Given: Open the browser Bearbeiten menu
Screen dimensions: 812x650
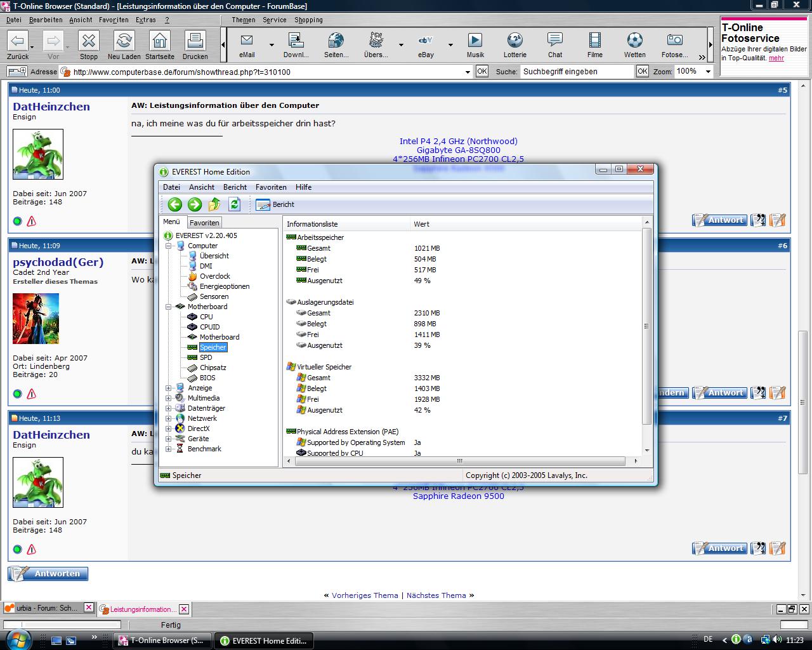Looking at the screenshot, I should [46, 20].
